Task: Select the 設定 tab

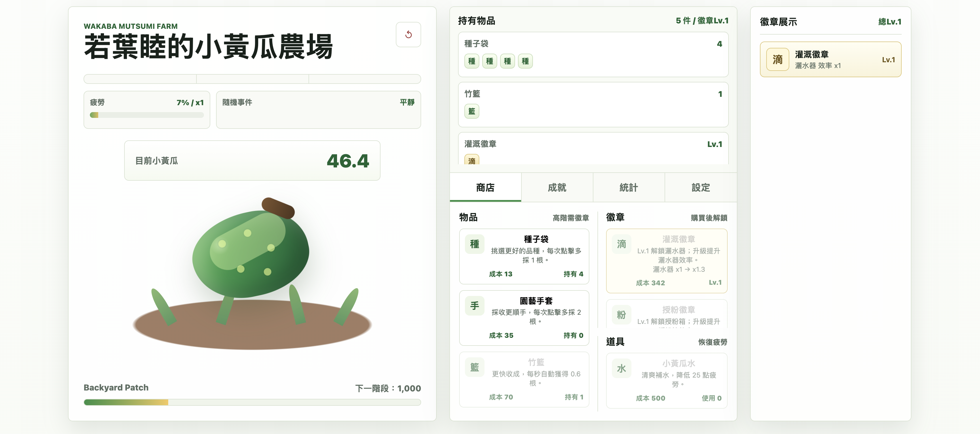Action: click(701, 187)
